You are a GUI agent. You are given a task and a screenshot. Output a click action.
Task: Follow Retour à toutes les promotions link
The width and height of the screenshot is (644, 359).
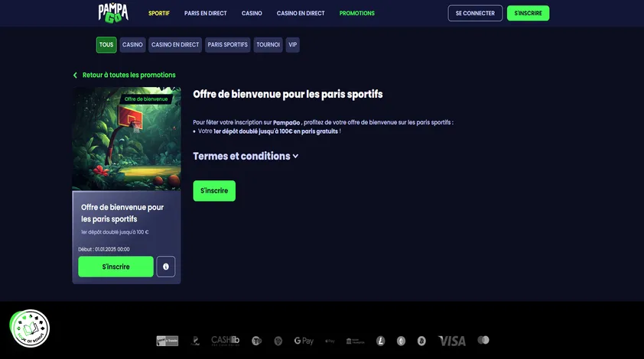coord(129,75)
